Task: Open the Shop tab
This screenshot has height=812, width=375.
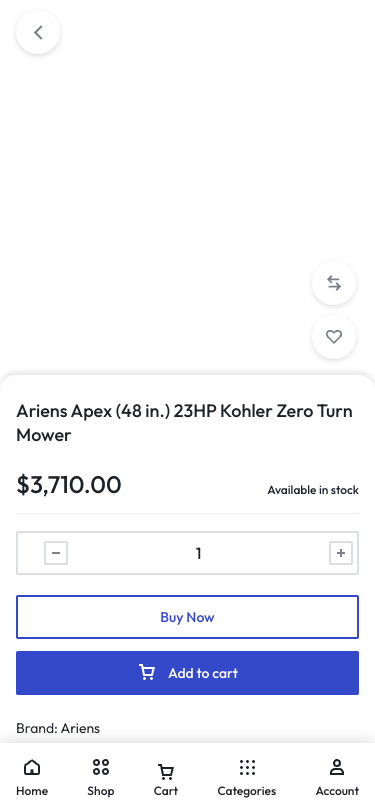Action: coord(100,777)
